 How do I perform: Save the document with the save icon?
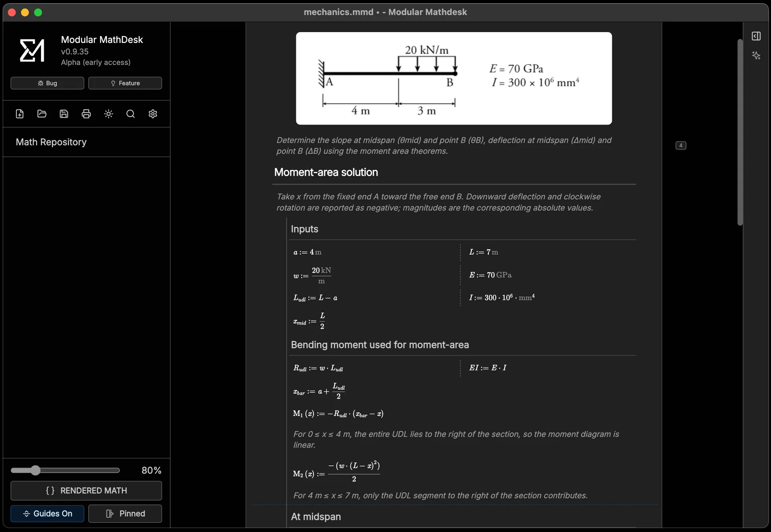tap(64, 114)
